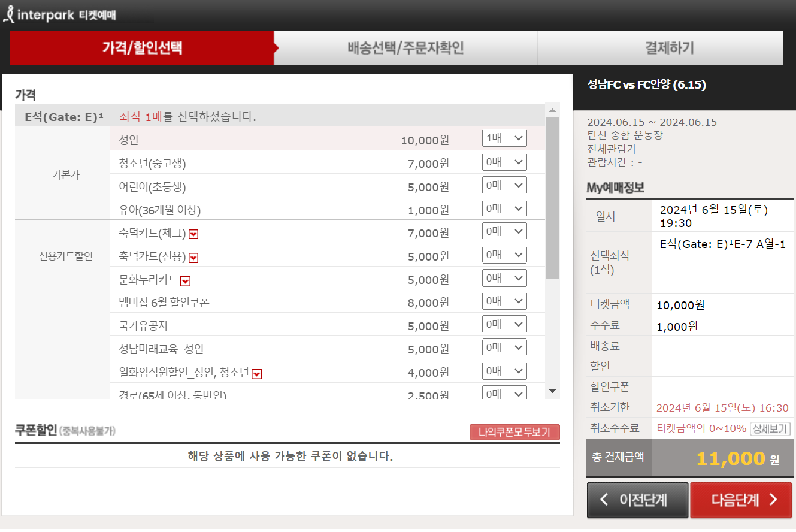Click the 멤버십 6월 할인쿠폰 label

[x=164, y=303]
